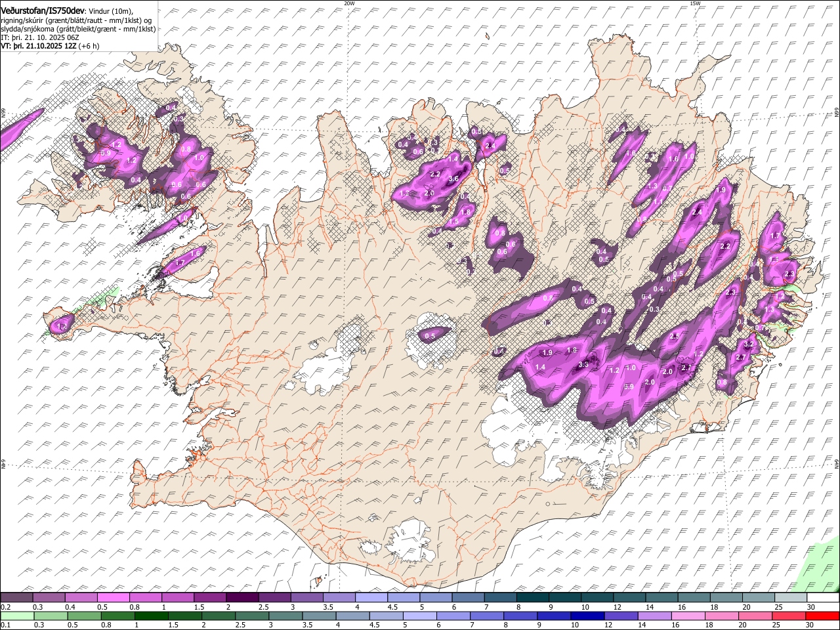Click the 'VT: þri. 21.10.2025 12Z' valid time
Image resolution: width=840 pixels, height=630 pixels.
(x=40, y=46)
